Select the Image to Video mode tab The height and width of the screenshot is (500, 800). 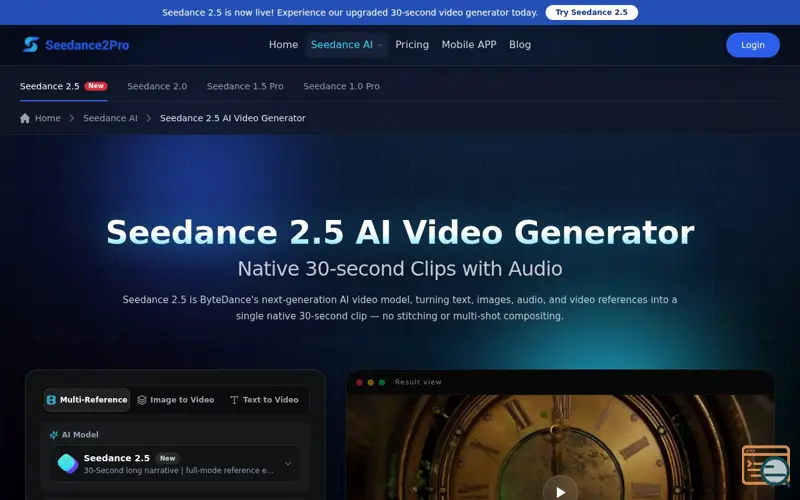tap(176, 400)
